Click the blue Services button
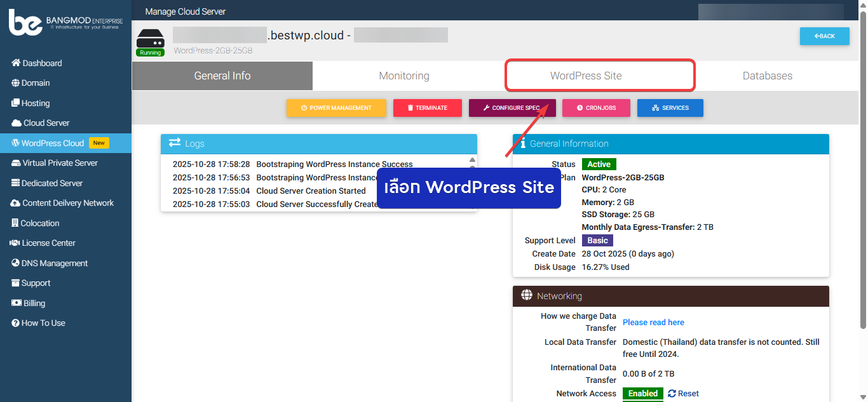The image size is (868, 402). point(670,108)
